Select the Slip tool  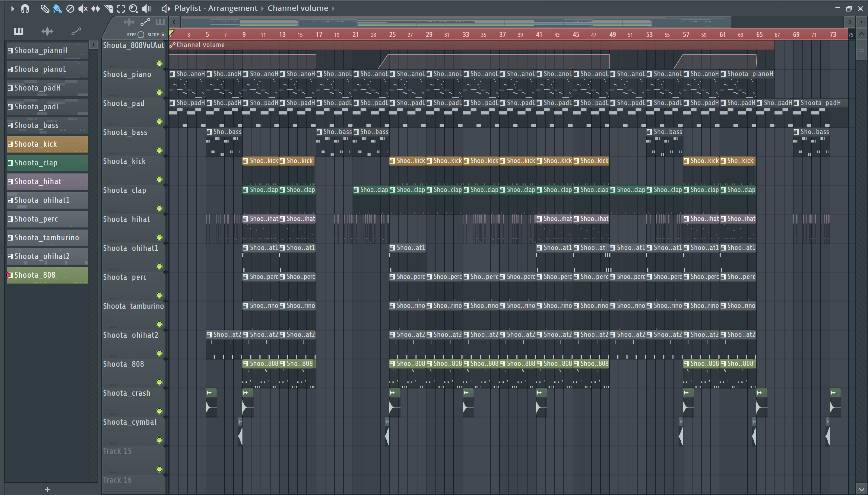[x=96, y=8]
